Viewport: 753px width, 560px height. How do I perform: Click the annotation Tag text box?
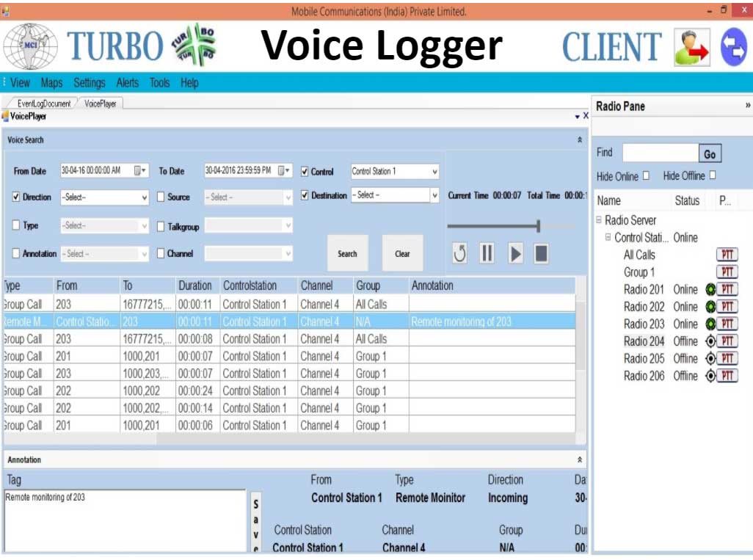[x=125, y=521]
